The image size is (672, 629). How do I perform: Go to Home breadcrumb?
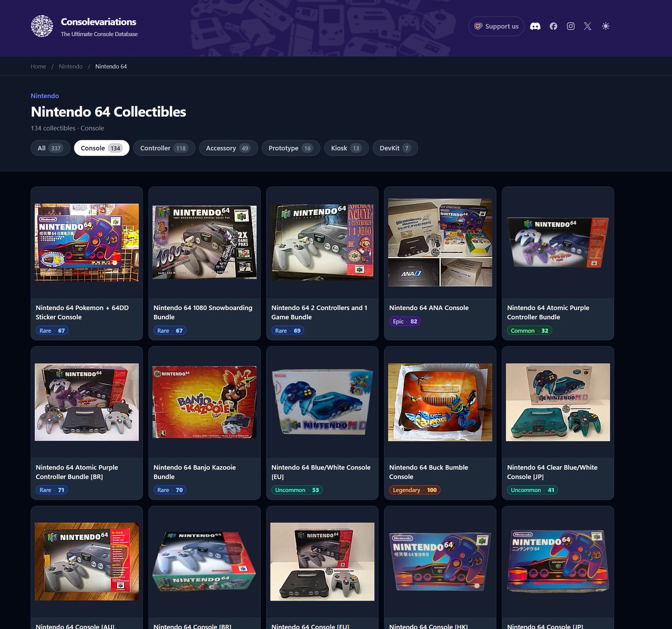[38, 67]
